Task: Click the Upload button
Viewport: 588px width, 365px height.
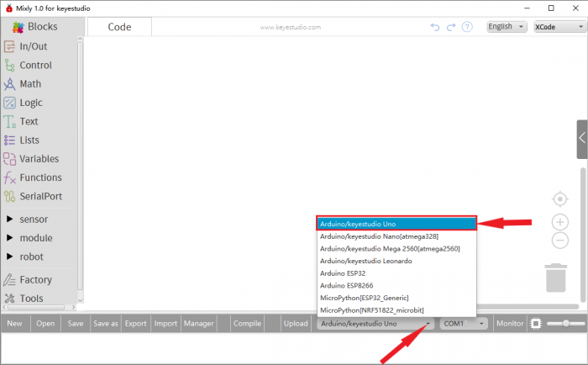Action: 296,324
